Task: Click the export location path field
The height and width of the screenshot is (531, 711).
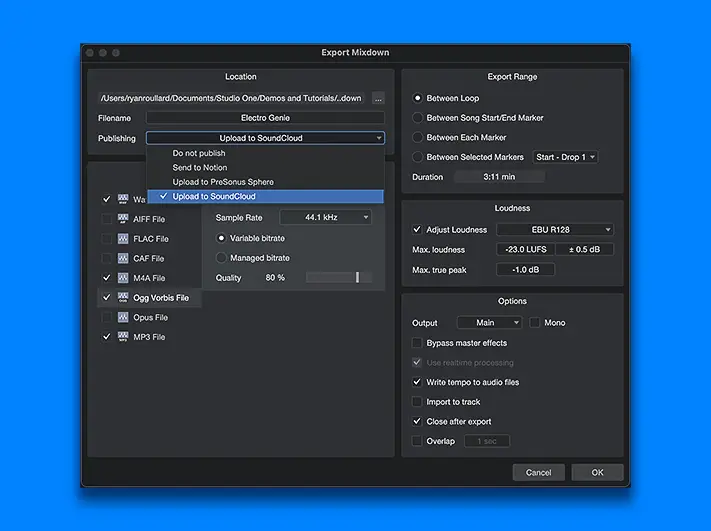Action: pos(231,98)
